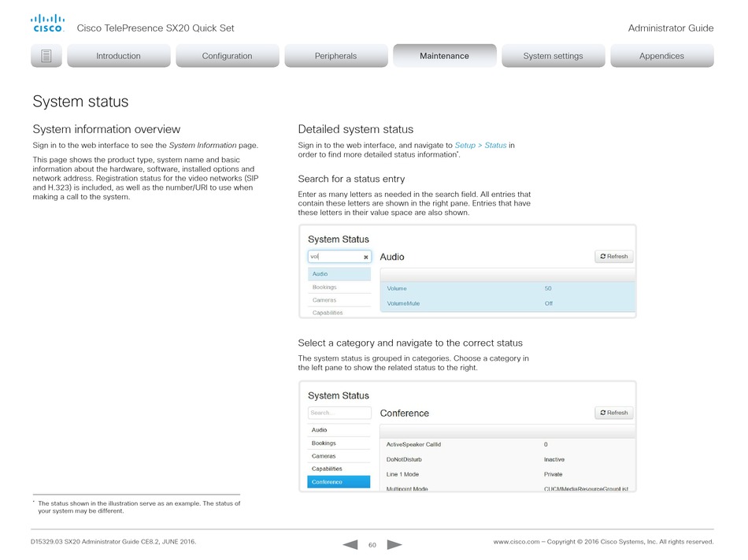Click the page number 60

[x=372, y=545]
